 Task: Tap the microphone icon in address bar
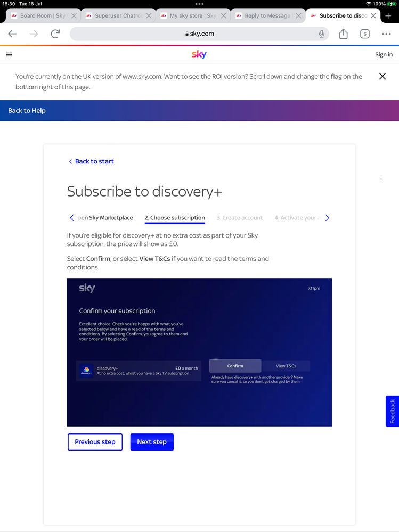click(x=322, y=34)
